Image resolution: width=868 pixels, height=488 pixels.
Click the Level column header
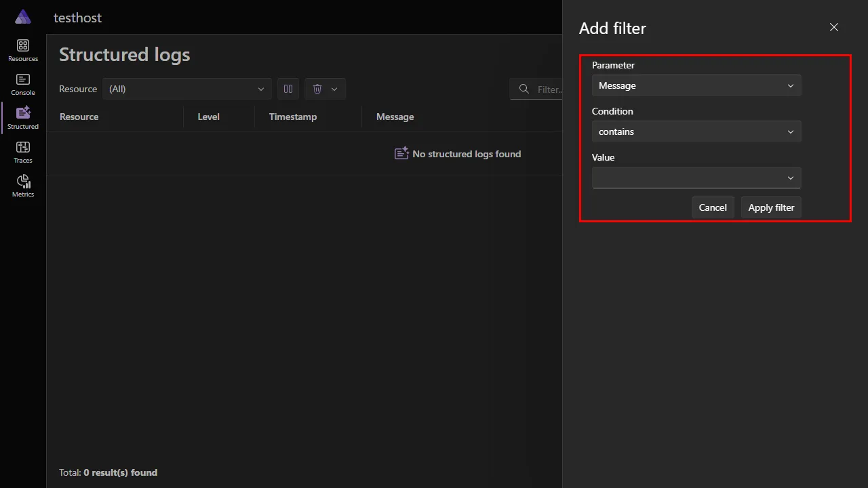click(208, 117)
